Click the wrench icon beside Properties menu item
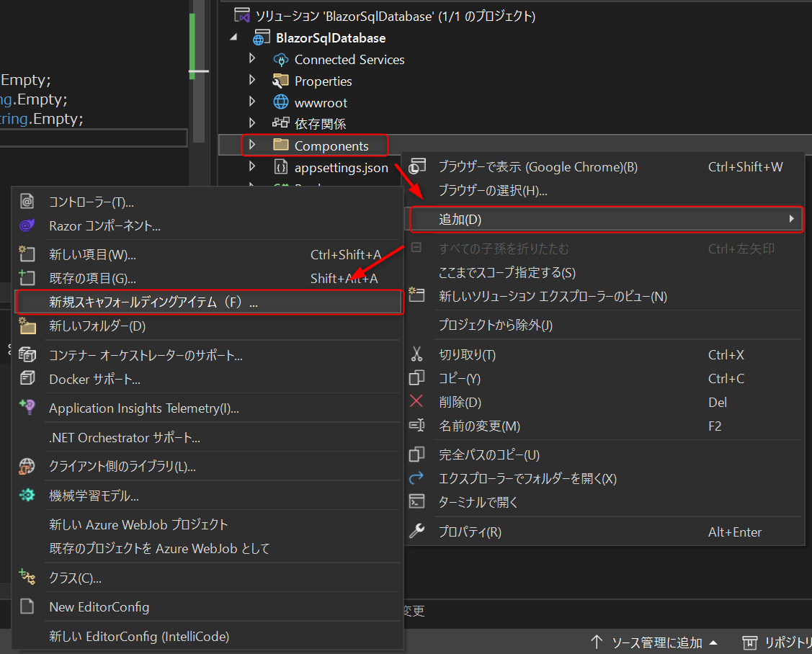 point(416,532)
